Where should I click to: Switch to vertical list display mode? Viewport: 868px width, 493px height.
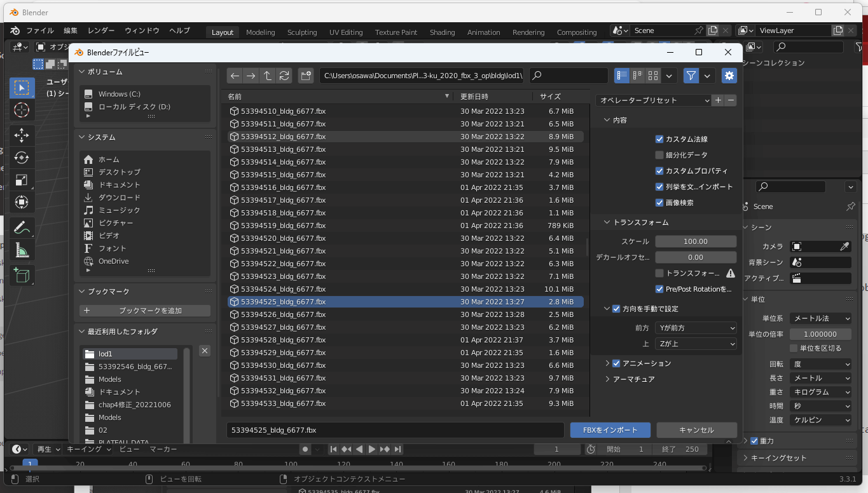pyautogui.click(x=622, y=76)
